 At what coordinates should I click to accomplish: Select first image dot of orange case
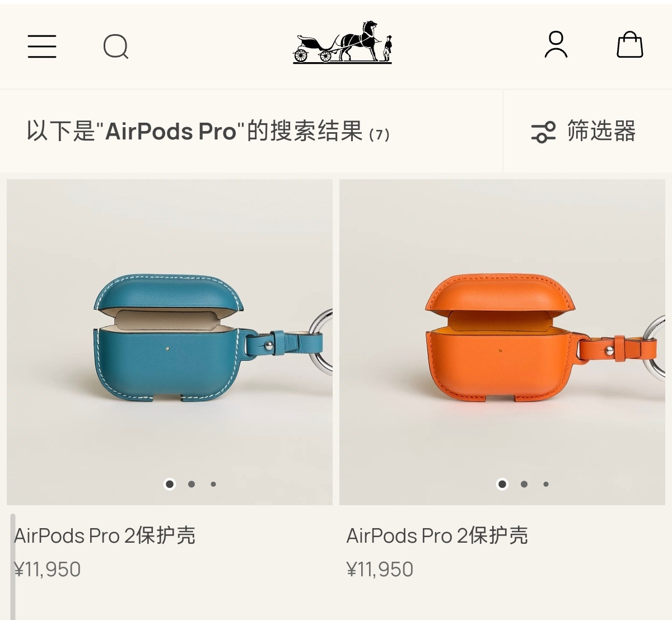(x=502, y=484)
